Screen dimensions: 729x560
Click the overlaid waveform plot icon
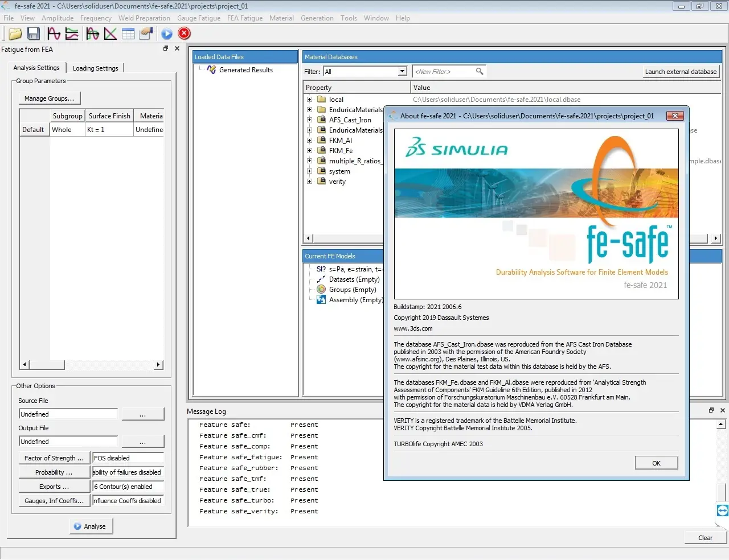(93, 34)
